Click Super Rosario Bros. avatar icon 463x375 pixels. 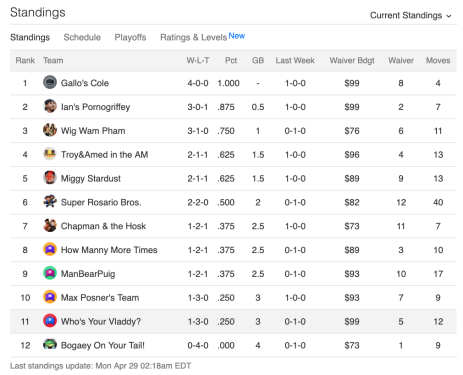[x=50, y=202]
